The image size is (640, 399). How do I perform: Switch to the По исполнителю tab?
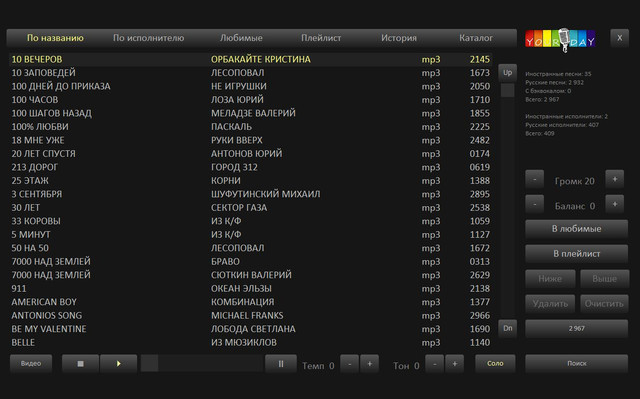tap(149, 38)
